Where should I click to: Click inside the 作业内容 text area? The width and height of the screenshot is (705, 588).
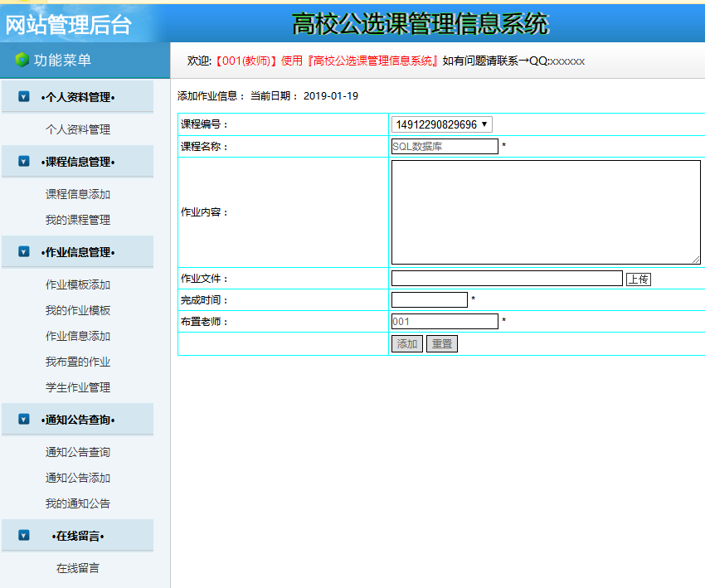tap(546, 212)
